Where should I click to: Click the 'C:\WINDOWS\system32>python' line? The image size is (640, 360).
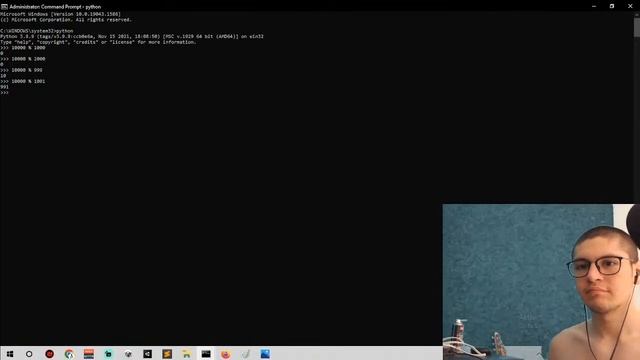pyautogui.click(x=37, y=31)
